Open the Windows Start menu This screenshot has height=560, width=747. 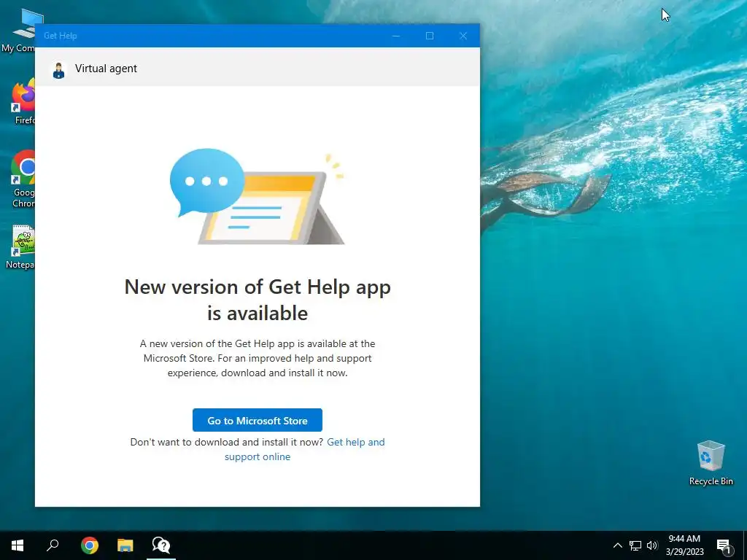[18, 545]
